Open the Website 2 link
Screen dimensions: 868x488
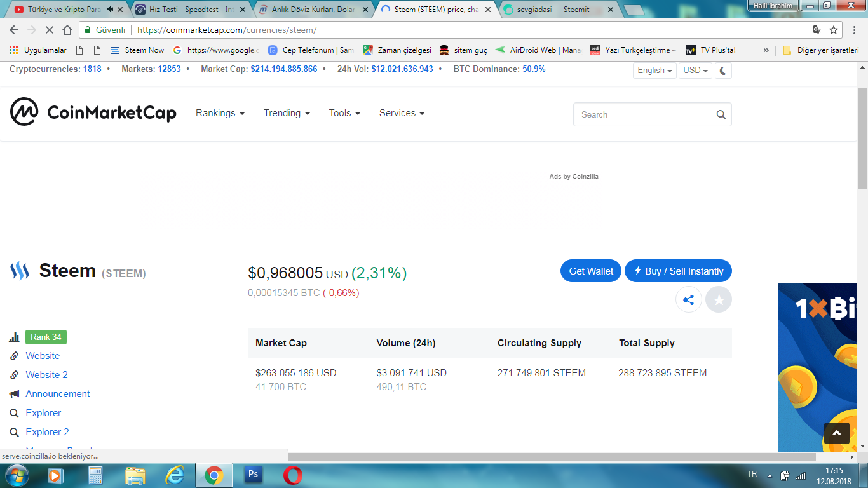click(x=46, y=375)
